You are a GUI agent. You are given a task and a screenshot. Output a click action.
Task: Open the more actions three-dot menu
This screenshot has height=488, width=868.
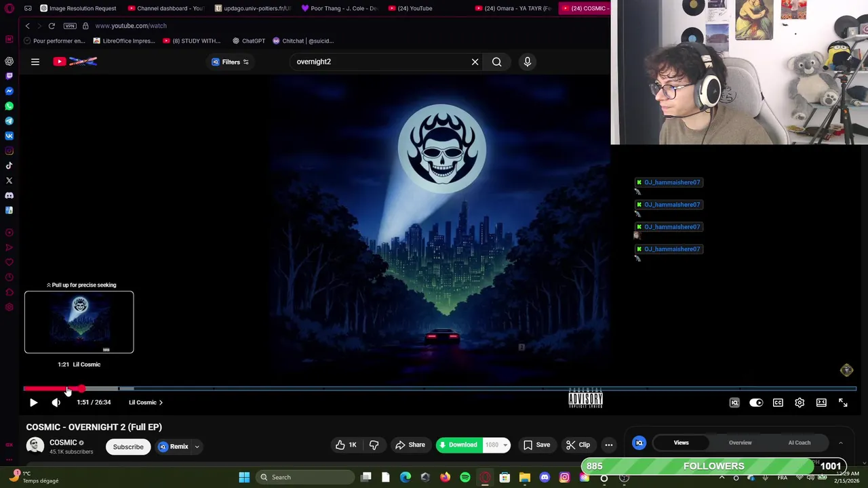click(x=609, y=445)
